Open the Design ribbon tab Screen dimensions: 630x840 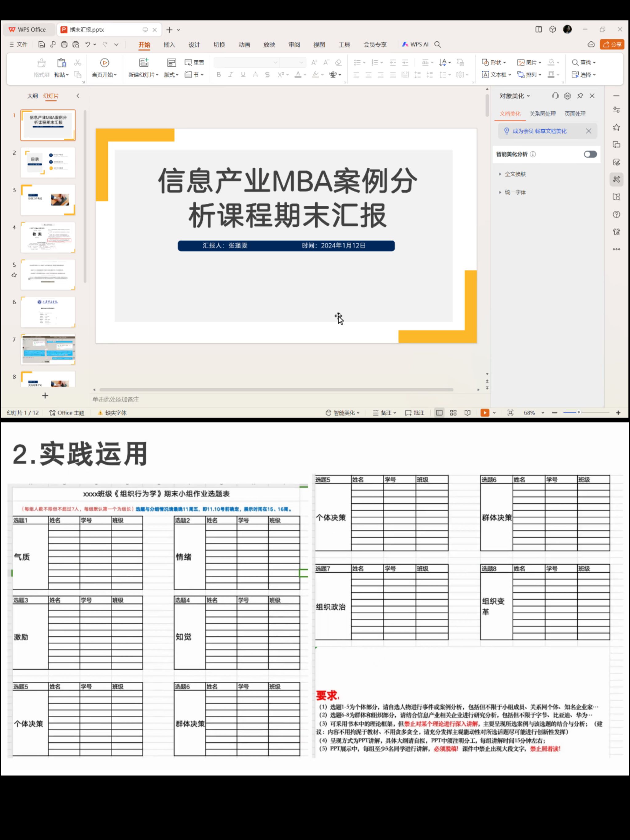click(194, 45)
